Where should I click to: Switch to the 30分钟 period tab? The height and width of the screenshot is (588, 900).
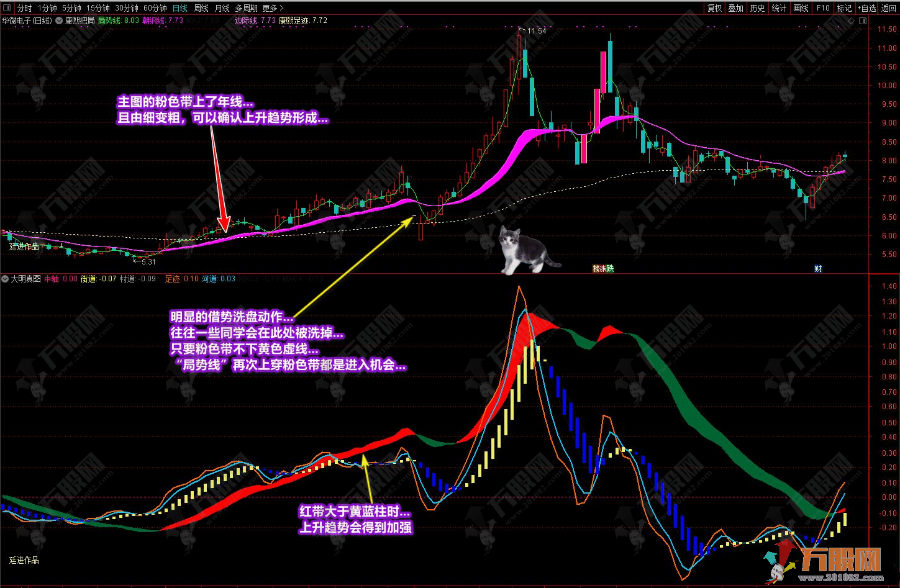tap(126, 8)
